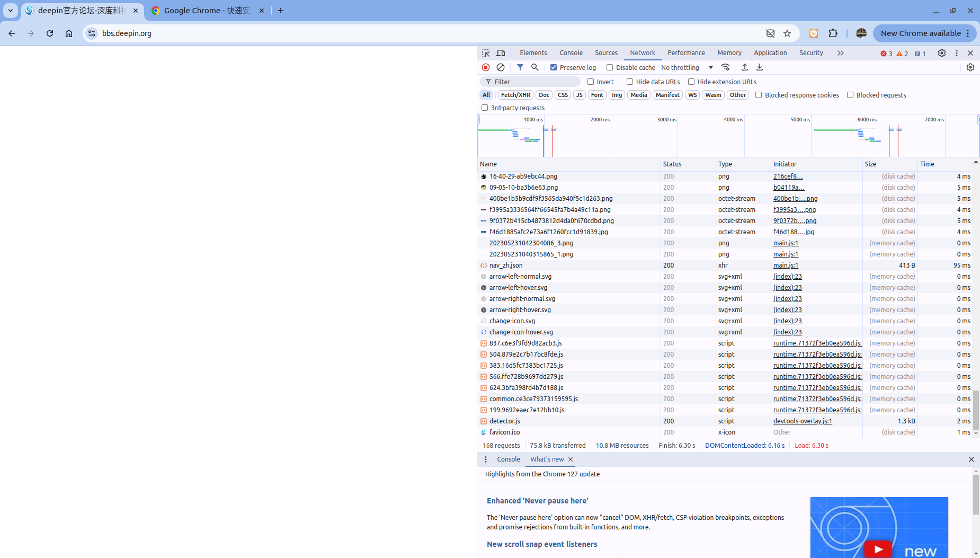
Task: Open the New Chrome available menu
Action: 925,33
